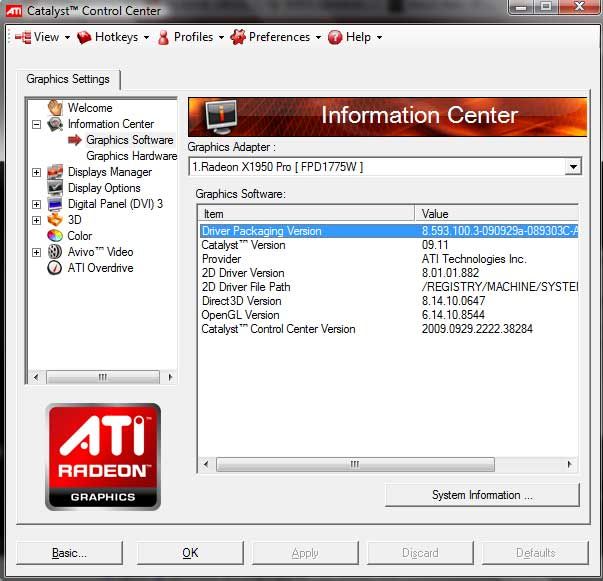This screenshot has width=603, height=581.
Task: Click the tree panel scroll right arrow
Action: (170, 377)
